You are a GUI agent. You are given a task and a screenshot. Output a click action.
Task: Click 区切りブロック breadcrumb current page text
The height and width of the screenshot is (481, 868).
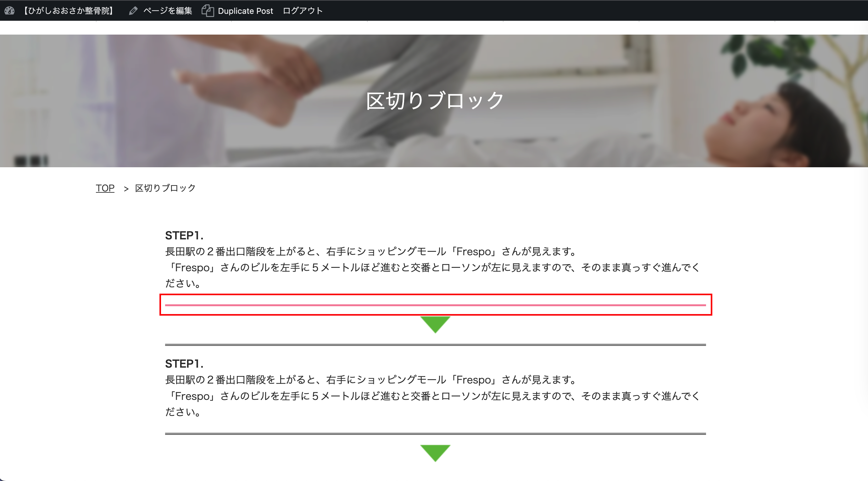click(x=165, y=188)
